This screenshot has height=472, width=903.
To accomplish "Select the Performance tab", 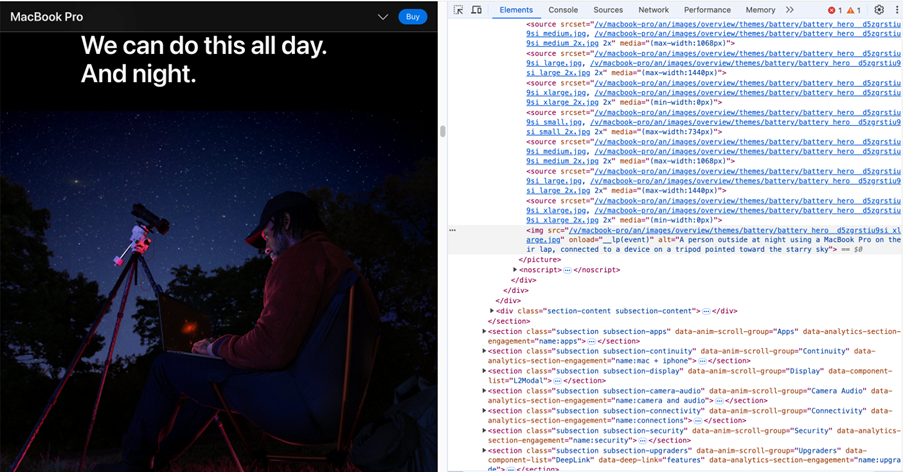I will [707, 10].
